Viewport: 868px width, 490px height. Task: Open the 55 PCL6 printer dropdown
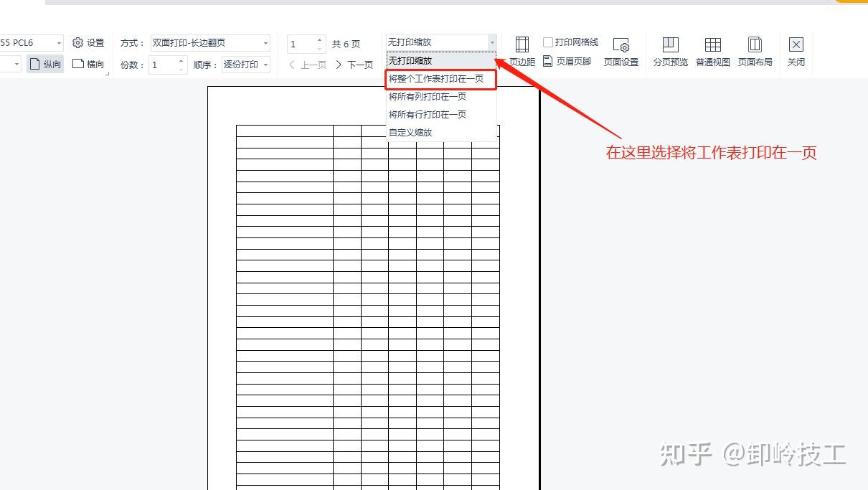pyautogui.click(x=59, y=42)
